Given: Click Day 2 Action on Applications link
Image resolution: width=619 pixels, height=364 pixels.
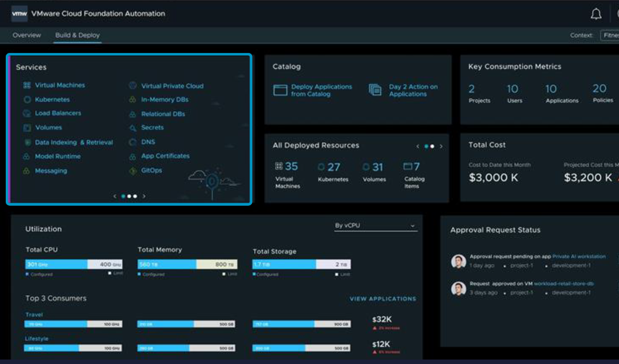Looking at the screenshot, I should pyautogui.click(x=414, y=91).
